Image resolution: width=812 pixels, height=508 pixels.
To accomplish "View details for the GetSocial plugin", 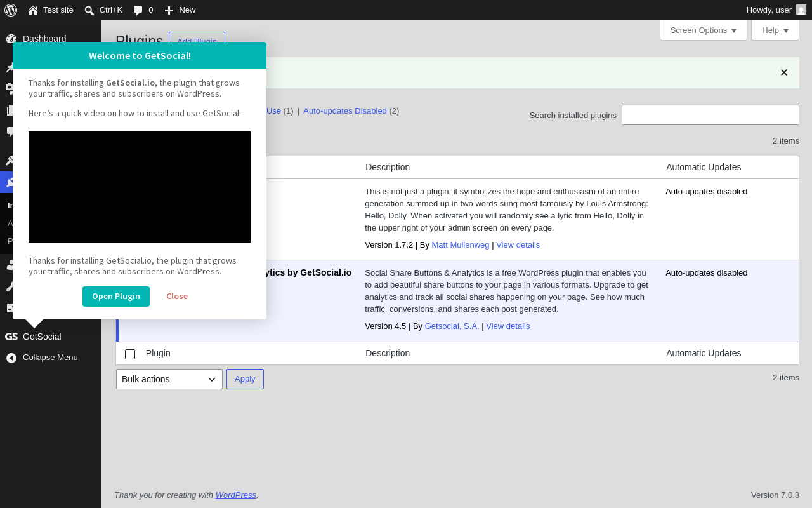I will coord(508,326).
